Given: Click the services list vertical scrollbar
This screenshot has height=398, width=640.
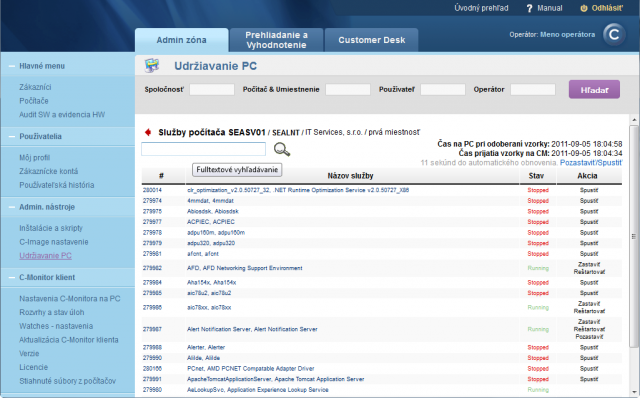Looking at the screenshot, I should pyautogui.click(x=634, y=237).
